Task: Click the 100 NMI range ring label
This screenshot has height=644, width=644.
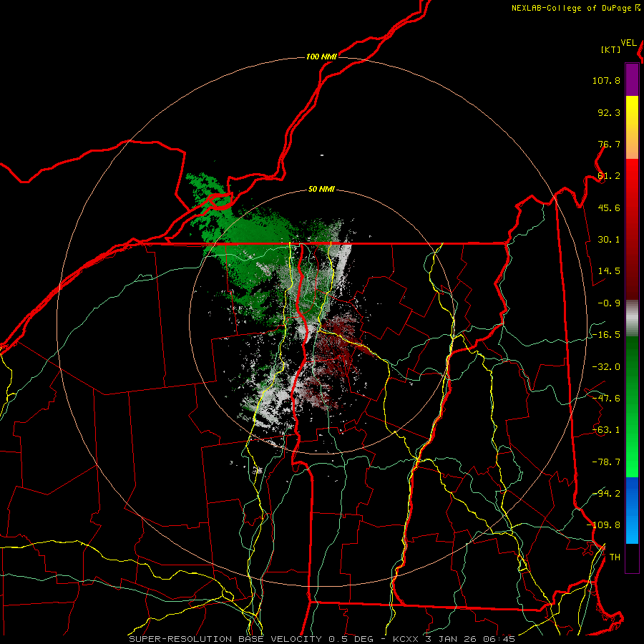Action: [321, 57]
